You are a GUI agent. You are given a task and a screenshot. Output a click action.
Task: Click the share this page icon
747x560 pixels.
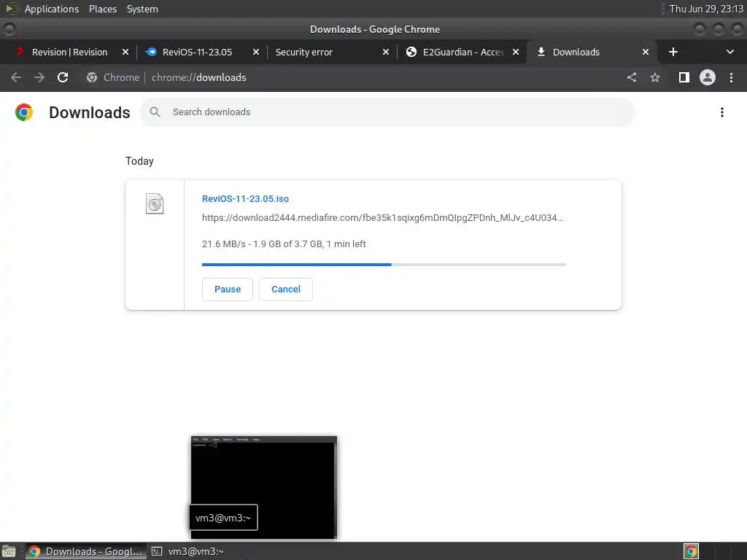[632, 77]
